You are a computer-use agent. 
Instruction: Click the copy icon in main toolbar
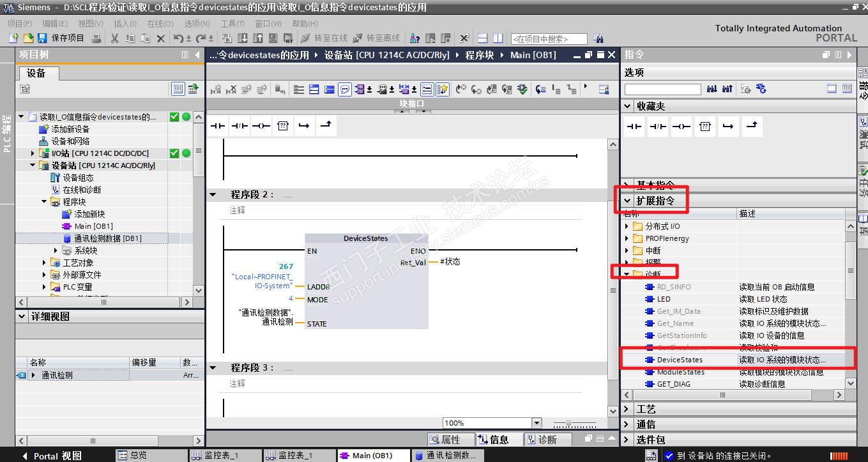tap(130, 38)
